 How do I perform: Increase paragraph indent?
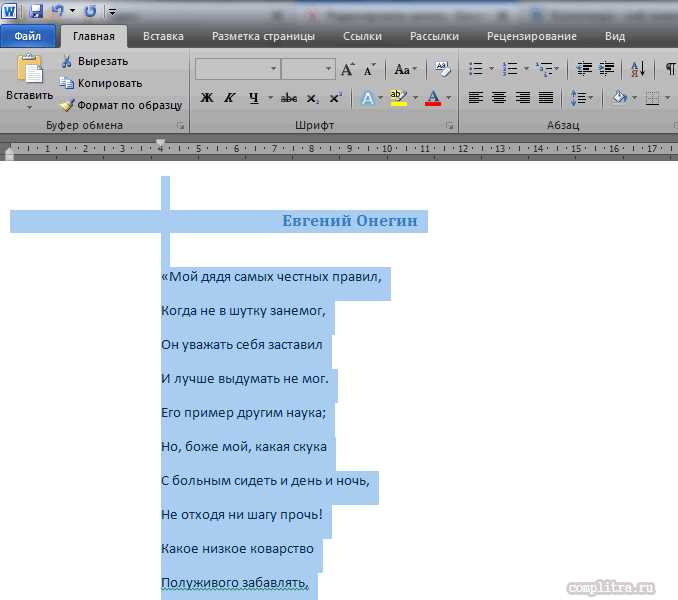coord(606,69)
